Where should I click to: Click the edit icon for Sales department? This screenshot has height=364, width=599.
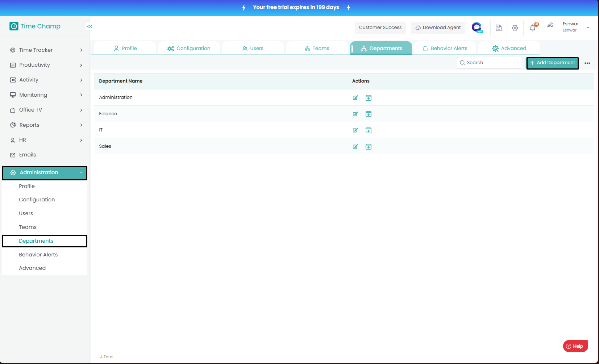point(355,147)
